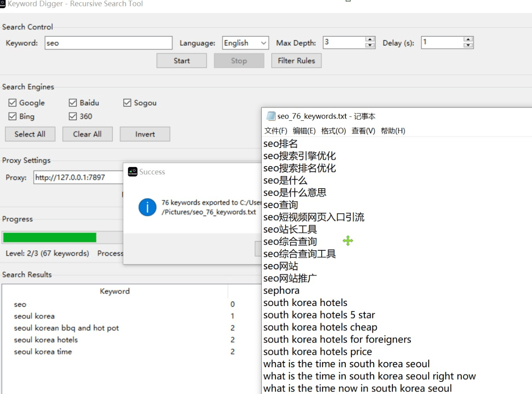The width and height of the screenshot is (532, 394).
Task: Click the green progress bar
Action: click(50, 237)
